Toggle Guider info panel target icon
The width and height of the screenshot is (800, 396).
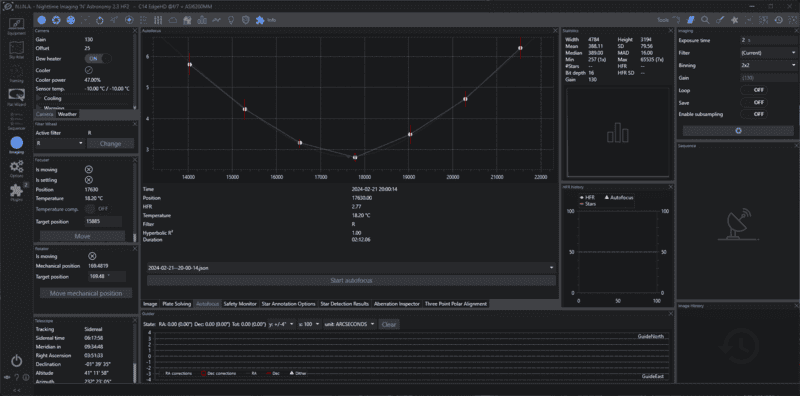pyautogui.click(x=129, y=20)
